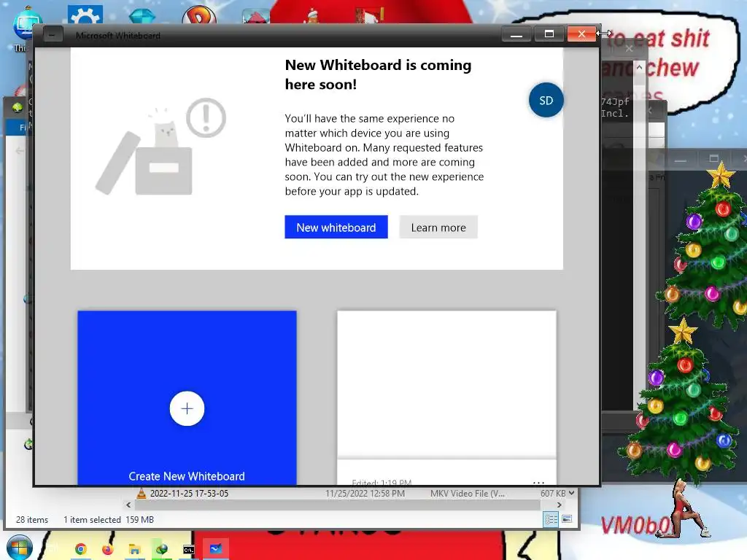The height and width of the screenshot is (560, 747).
Task: Open the blue gem desktop icon
Action: (142, 15)
